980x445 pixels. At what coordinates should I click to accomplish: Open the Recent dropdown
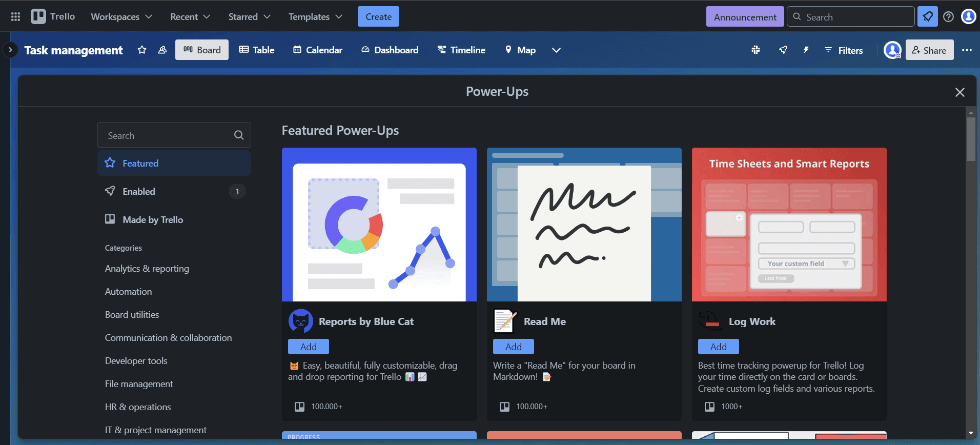pyautogui.click(x=190, y=16)
